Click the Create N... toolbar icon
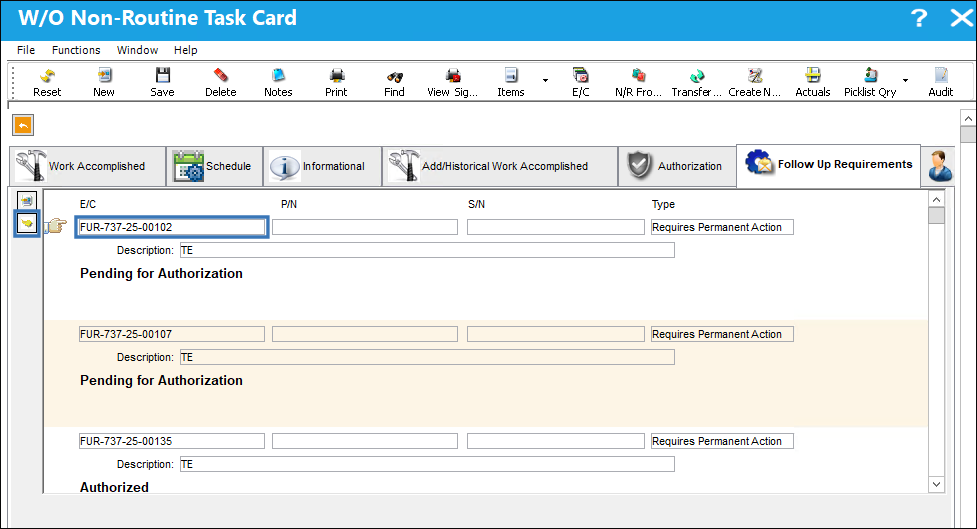Screen dimensions: 977x529 click(x=754, y=83)
